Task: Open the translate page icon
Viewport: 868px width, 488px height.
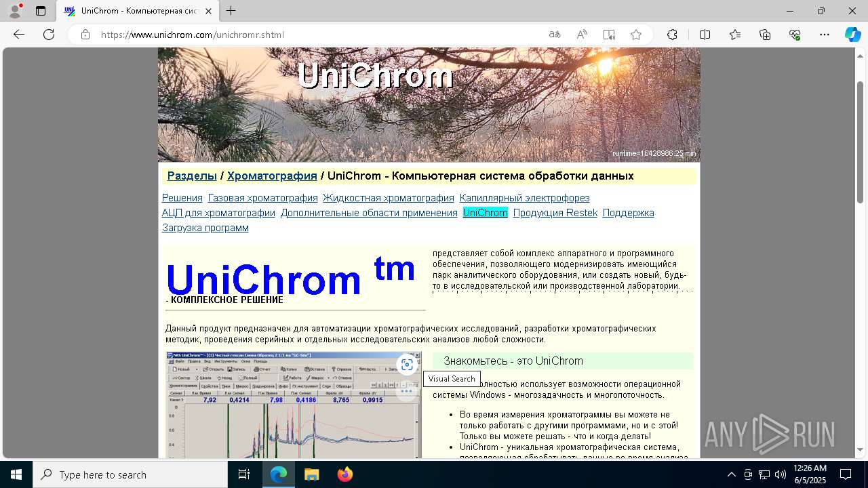Action: (x=555, y=35)
